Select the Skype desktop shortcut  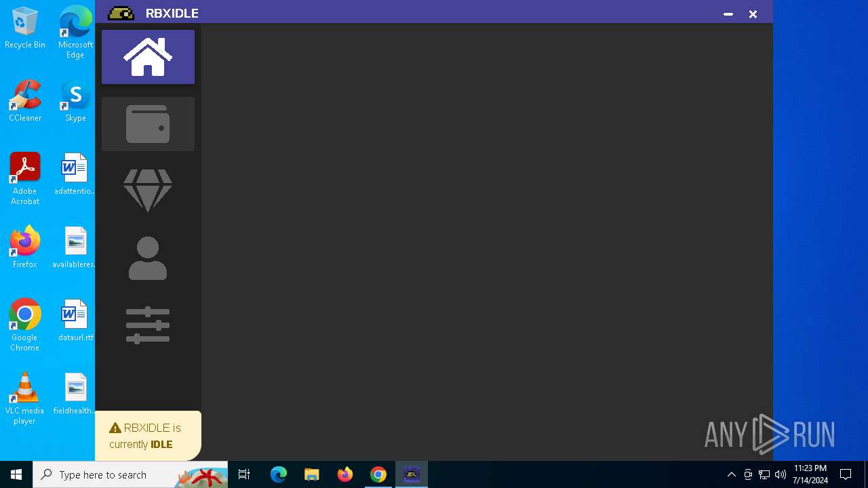(75, 102)
